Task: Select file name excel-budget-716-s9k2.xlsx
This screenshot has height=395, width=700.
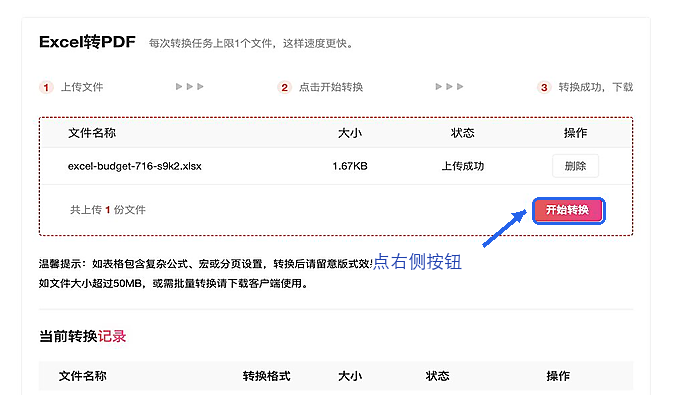Action: [134, 166]
